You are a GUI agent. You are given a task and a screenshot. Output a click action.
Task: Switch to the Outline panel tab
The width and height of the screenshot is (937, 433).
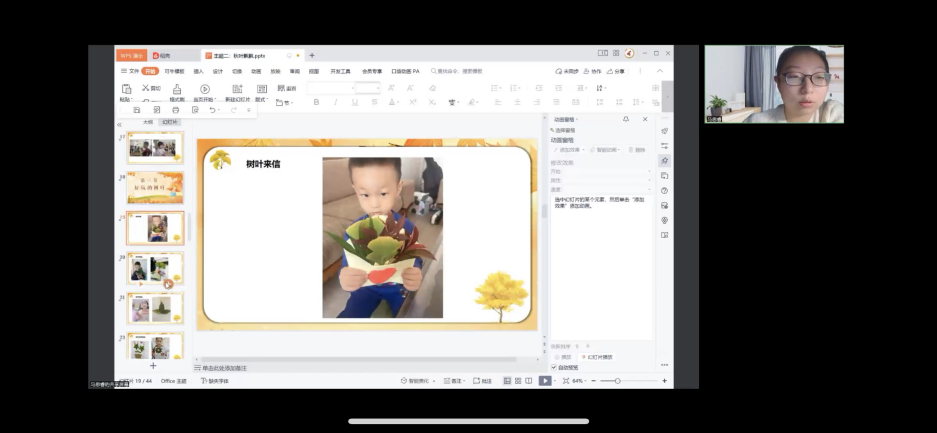[147, 122]
